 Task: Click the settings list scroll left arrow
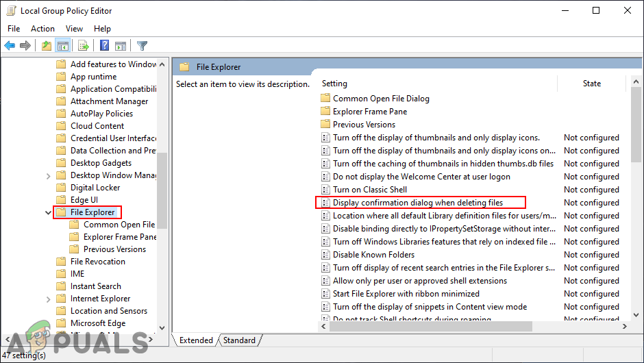pos(323,327)
